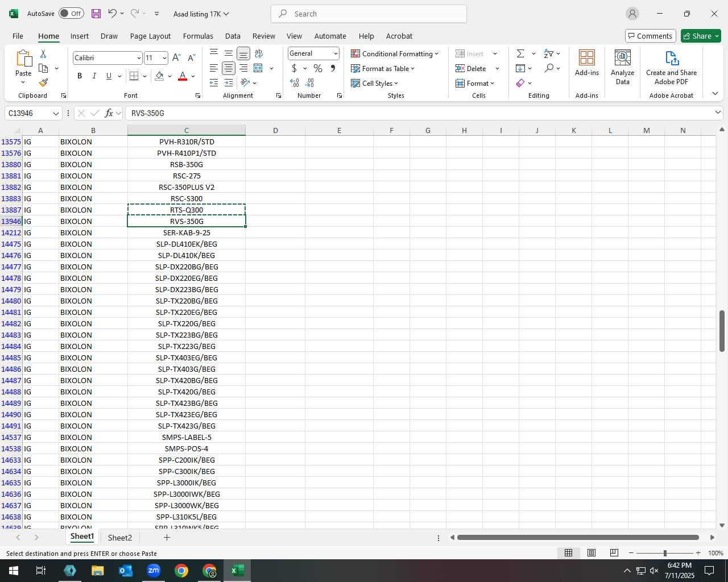Undo the last action
Viewport: 728px width, 582px height.
pos(112,14)
